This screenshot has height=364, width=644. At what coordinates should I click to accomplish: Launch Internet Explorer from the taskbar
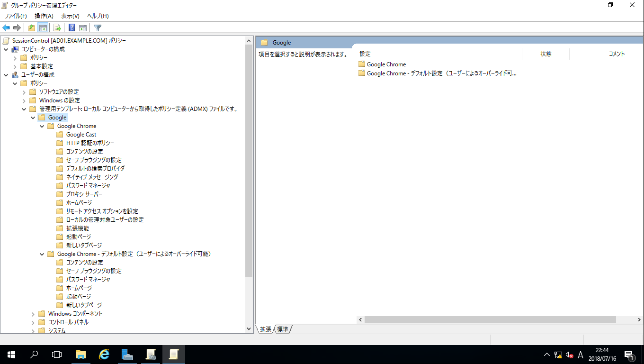pyautogui.click(x=104, y=354)
